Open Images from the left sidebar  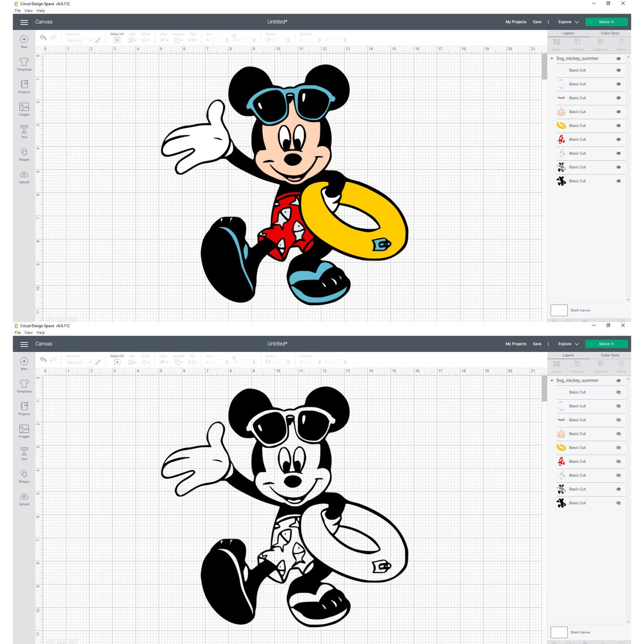tap(24, 109)
